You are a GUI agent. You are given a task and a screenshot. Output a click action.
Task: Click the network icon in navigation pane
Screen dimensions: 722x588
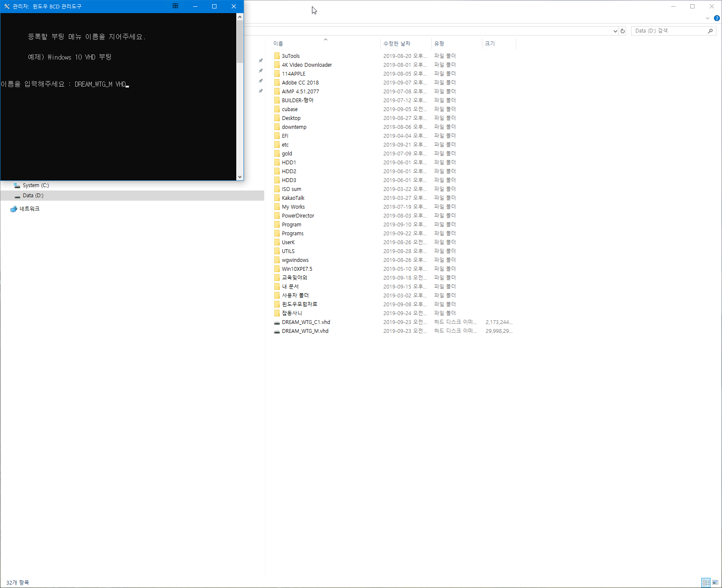coord(14,209)
